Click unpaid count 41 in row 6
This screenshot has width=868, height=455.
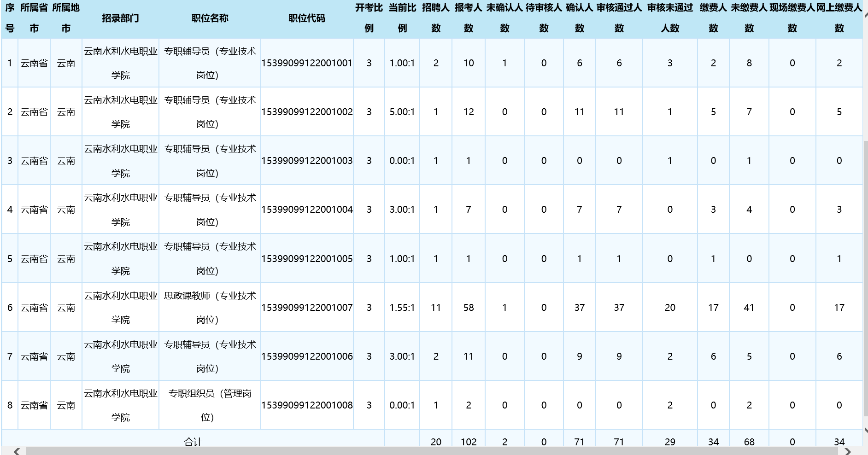click(x=749, y=308)
